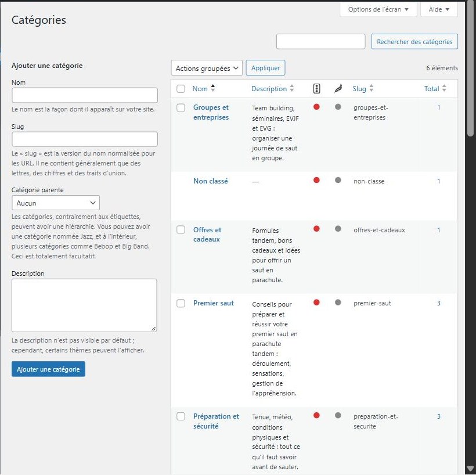Focus the Slug input field
The height and width of the screenshot is (475, 476).
tap(85, 139)
